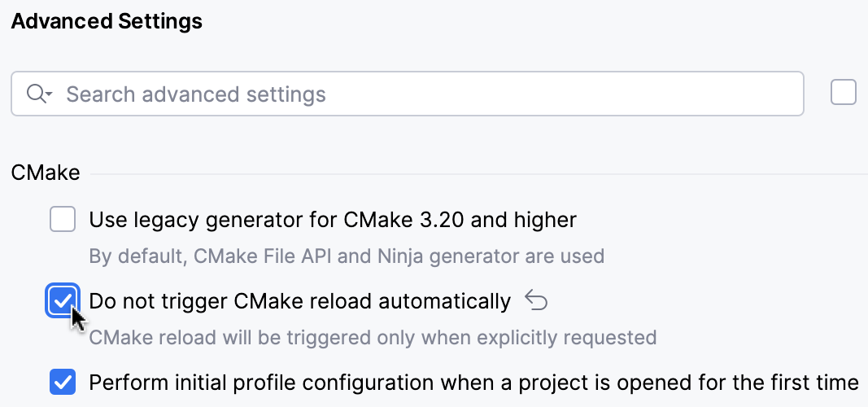Click 'only when explicitly requested' hint text

552,337
